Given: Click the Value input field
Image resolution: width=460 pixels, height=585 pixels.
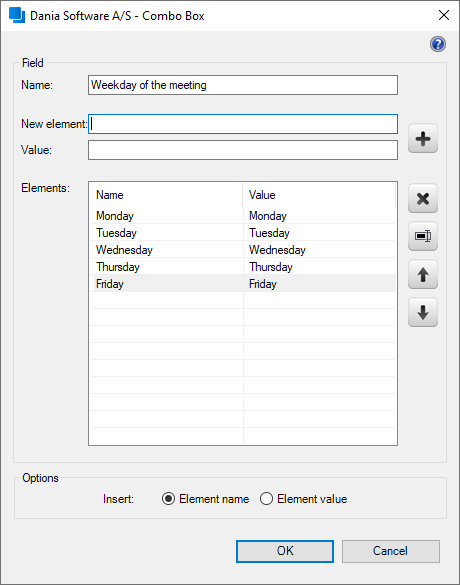Looking at the screenshot, I should (x=243, y=150).
